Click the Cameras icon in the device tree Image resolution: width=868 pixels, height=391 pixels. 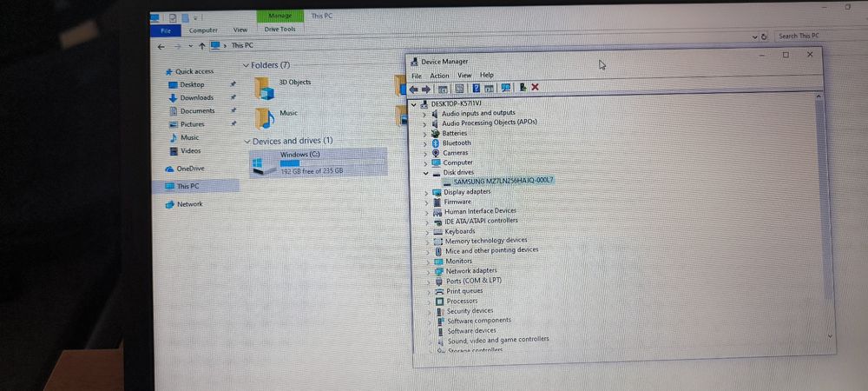pos(436,153)
